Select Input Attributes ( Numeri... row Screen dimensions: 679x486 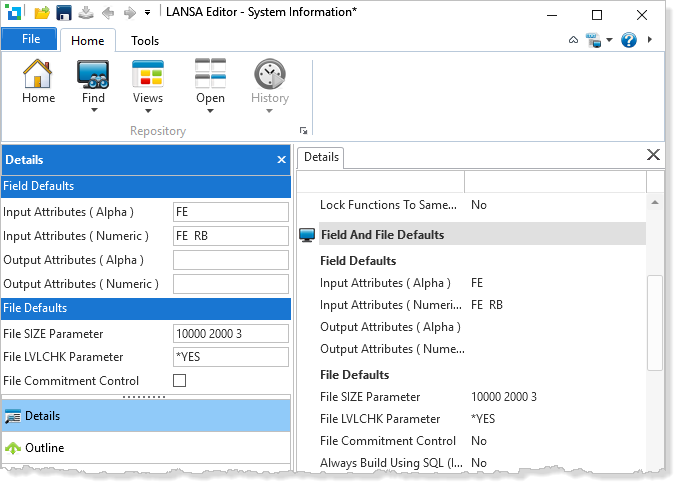pos(482,305)
